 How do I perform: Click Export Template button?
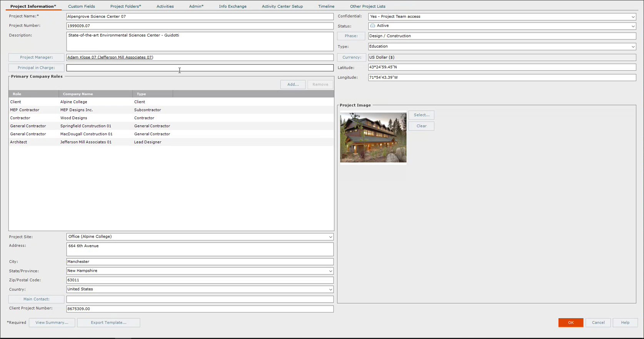click(108, 322)
